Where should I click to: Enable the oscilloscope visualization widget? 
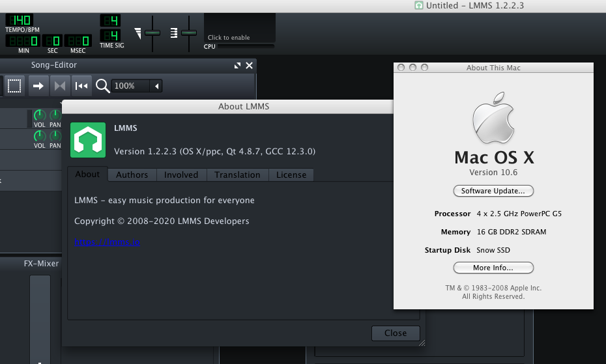tap(240, 27)
